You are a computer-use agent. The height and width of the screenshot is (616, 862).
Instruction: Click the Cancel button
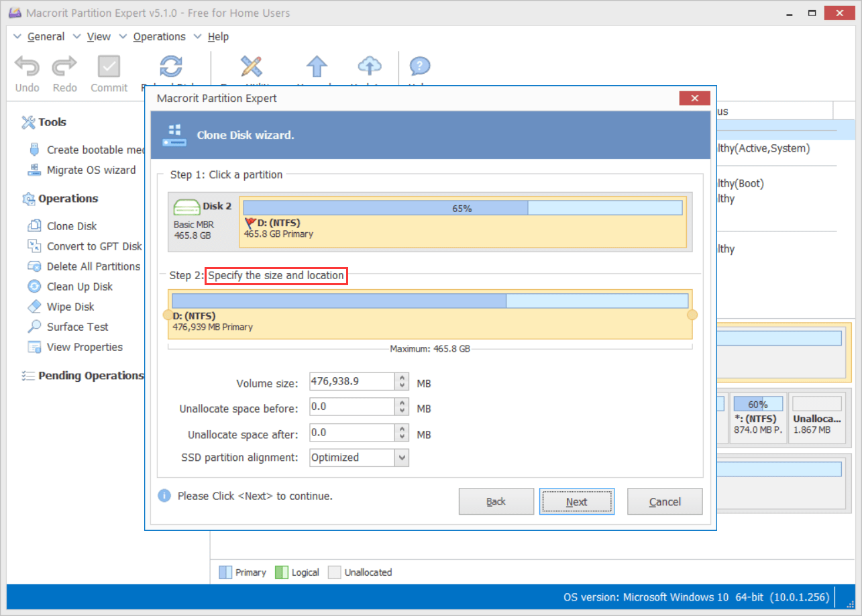click(665, 501)
